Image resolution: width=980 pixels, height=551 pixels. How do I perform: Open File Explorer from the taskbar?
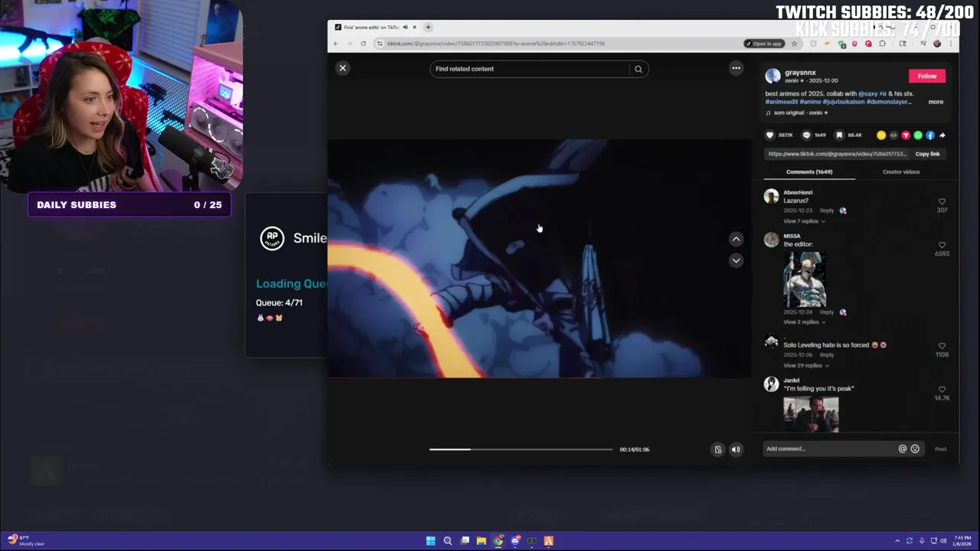point(481,541)
